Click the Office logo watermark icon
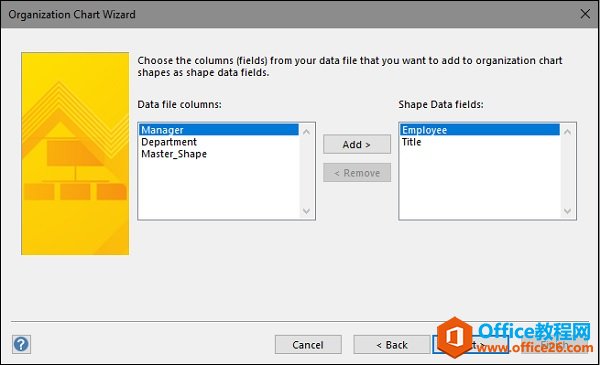600x365 pixels. point(454,337)
